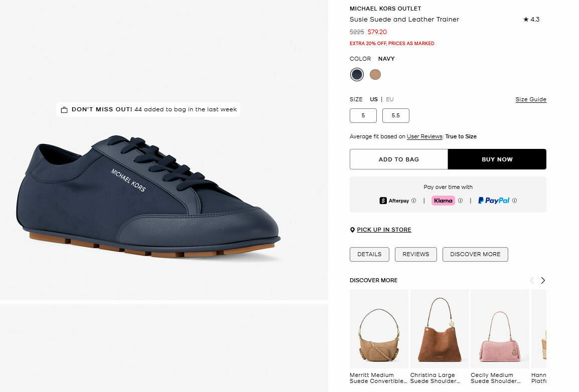
Task: Choose the navy color swatch
Action: tap(357, 75)
